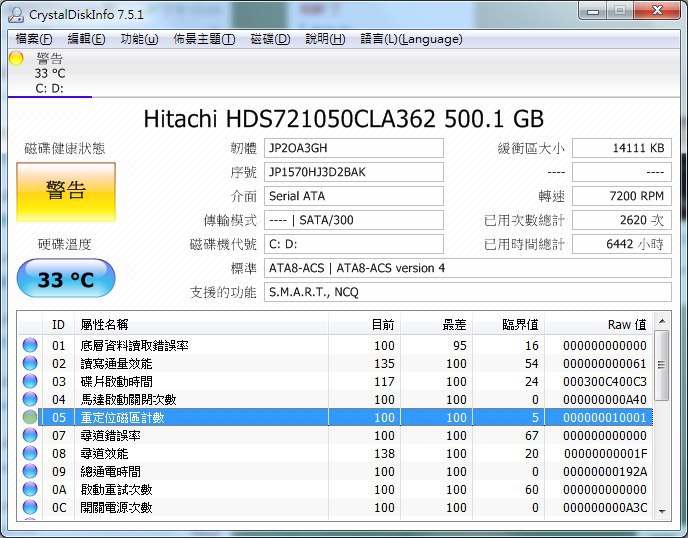Click the blue status orb for attribute 01

[x=30, y=345]
